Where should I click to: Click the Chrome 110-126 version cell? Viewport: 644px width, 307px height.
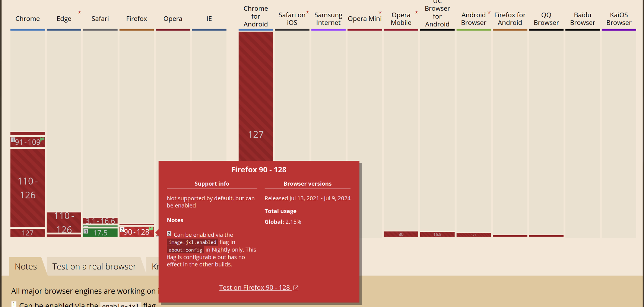[28, 188]
